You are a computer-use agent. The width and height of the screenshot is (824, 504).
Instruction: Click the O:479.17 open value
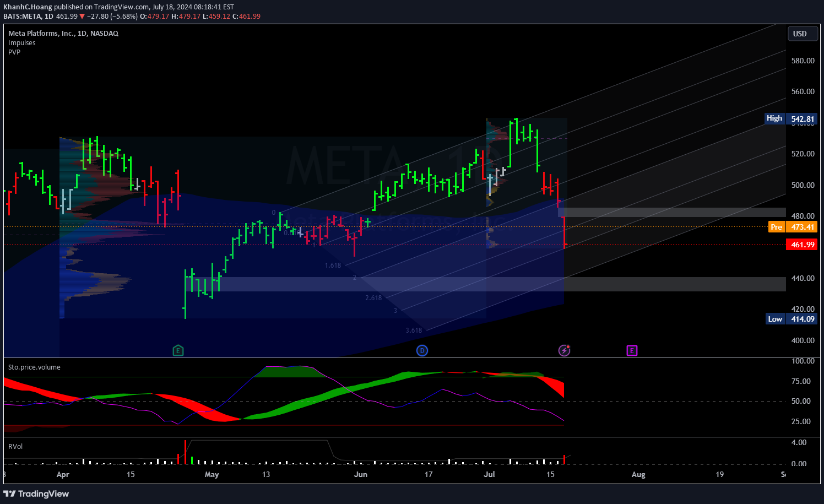(154, 16)
